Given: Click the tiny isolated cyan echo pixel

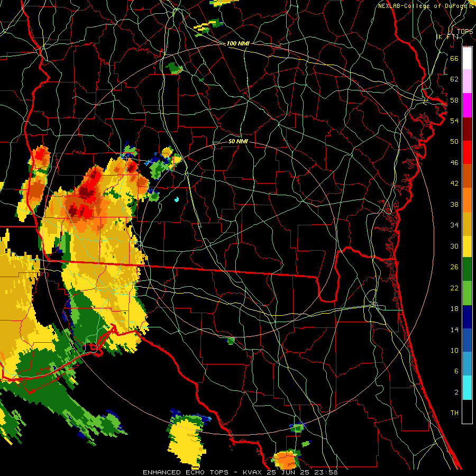Looking at the screenshot, I should click(177, 199).
